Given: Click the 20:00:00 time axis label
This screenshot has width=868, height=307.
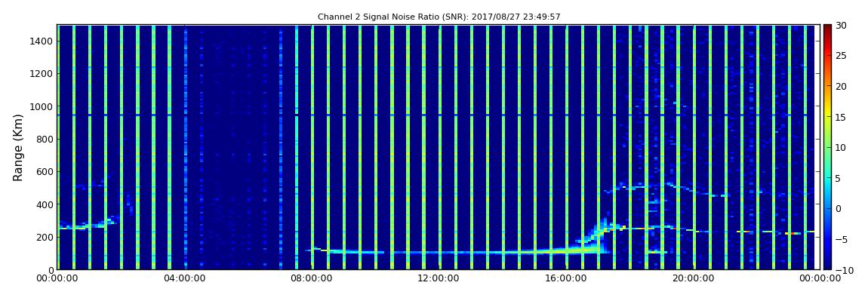Looking at the screenshot, I should tap(694, 278).
